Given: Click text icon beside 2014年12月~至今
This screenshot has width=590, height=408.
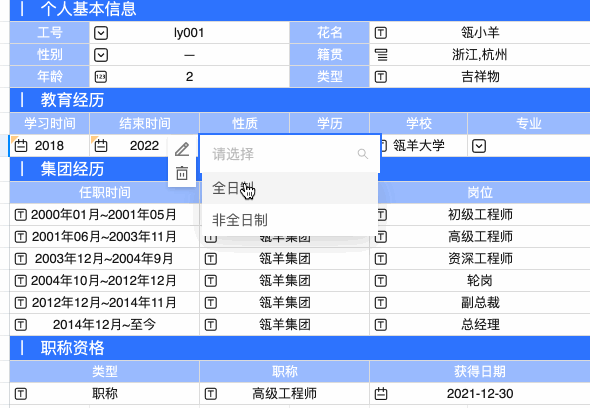Looking at the screenshot, I should coord(20,324).
